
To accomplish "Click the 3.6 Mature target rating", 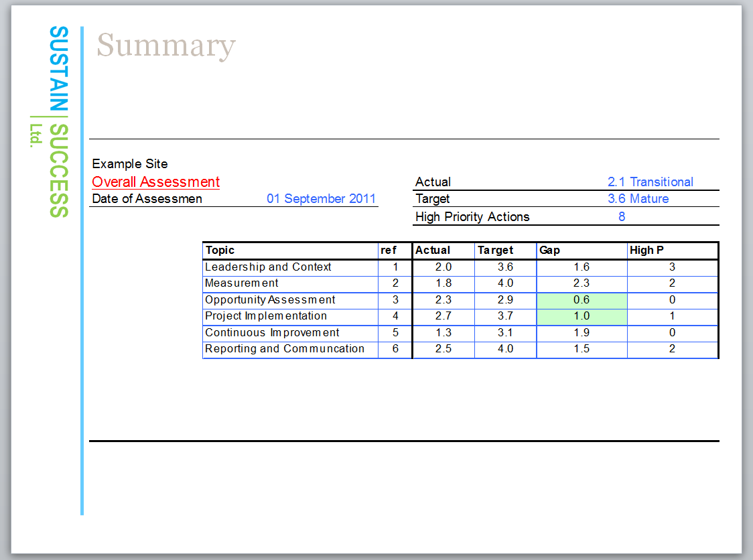I will coord(638,199).
